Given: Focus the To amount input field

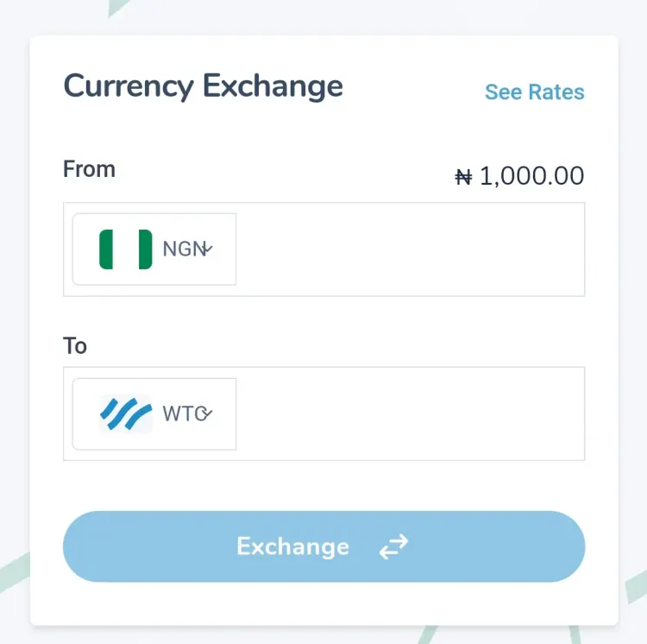Looking at the screenshot, I should click(x=410, y=414).
